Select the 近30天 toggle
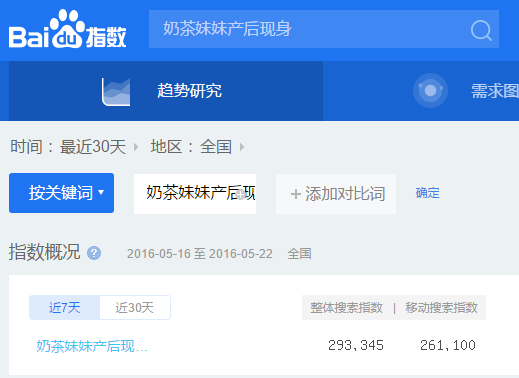This screenshot has height=378, width=519. 135,307
